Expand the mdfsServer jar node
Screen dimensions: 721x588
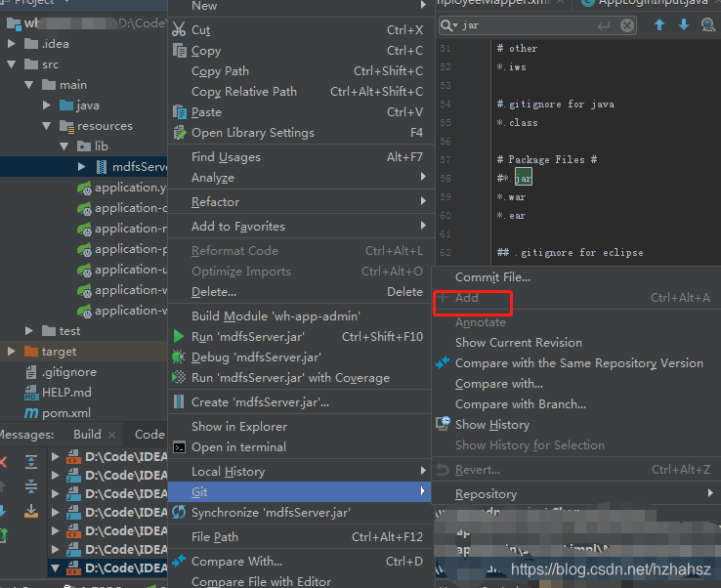81,166
